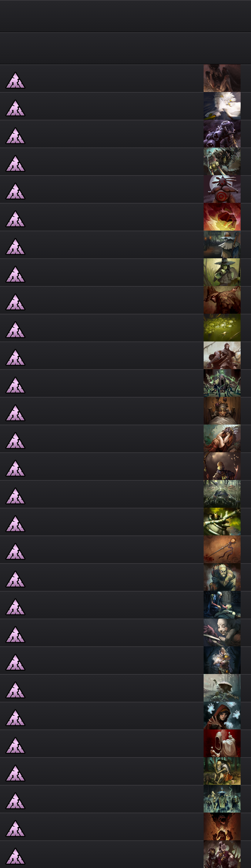Click the triangle icon next to the bloody mace thumbnail
Screen dimensions: 251x868
click(x=15, y=551)
